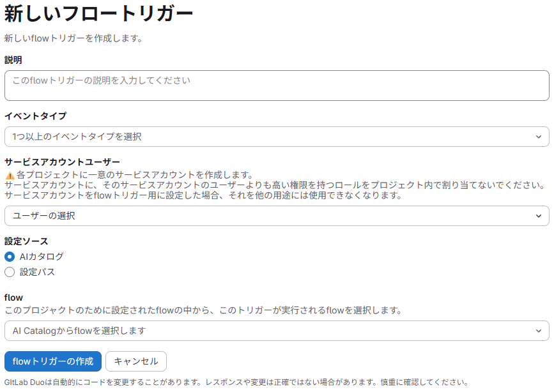
Task: Click the キャンセル button
Action: point(135,361)
